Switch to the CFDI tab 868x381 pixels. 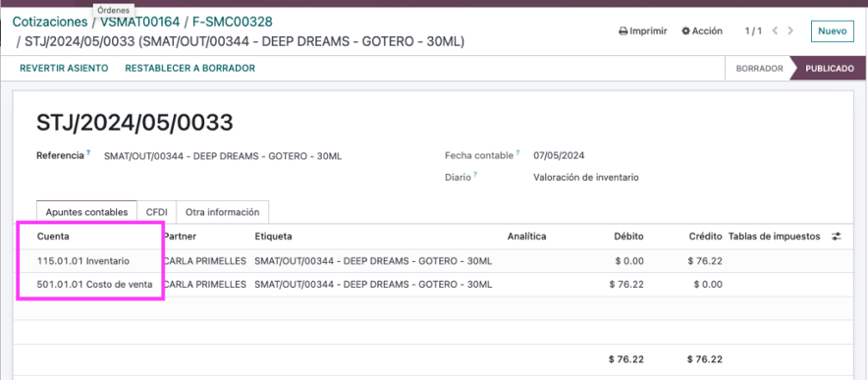tap(157, 212)
